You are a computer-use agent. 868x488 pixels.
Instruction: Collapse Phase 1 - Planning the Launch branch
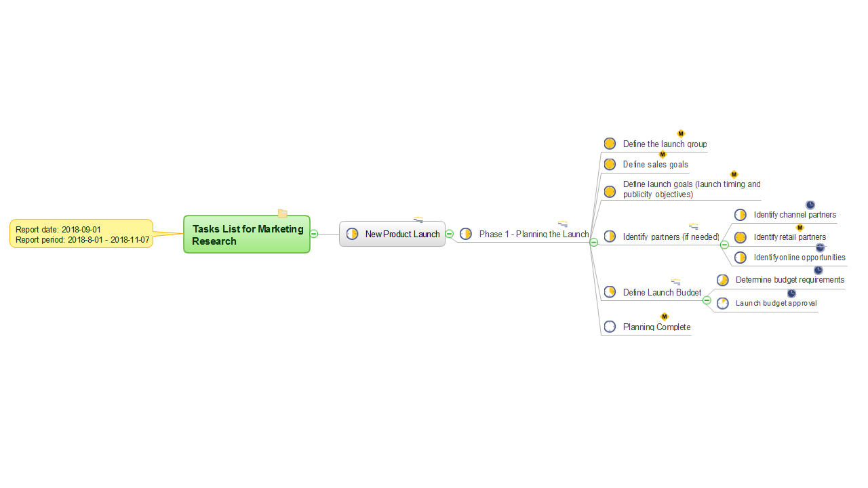(x=593, y=242)
